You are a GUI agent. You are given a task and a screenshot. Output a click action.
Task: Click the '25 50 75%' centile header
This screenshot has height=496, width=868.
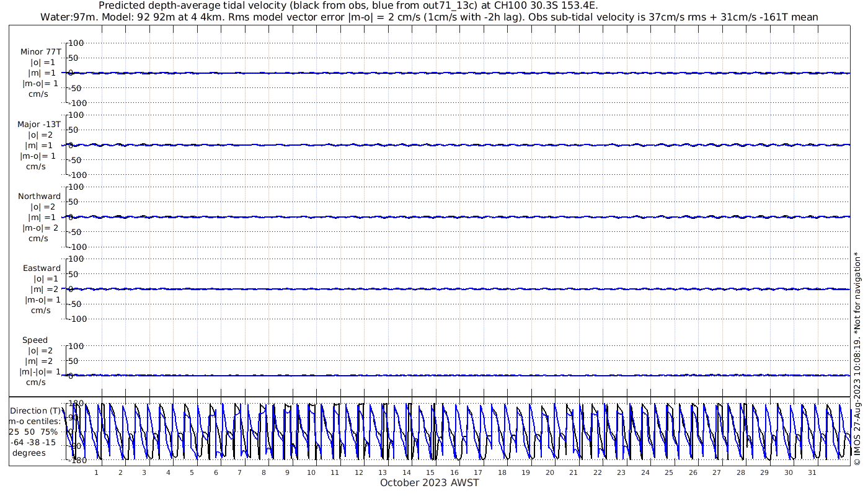[x=33, y=432]
